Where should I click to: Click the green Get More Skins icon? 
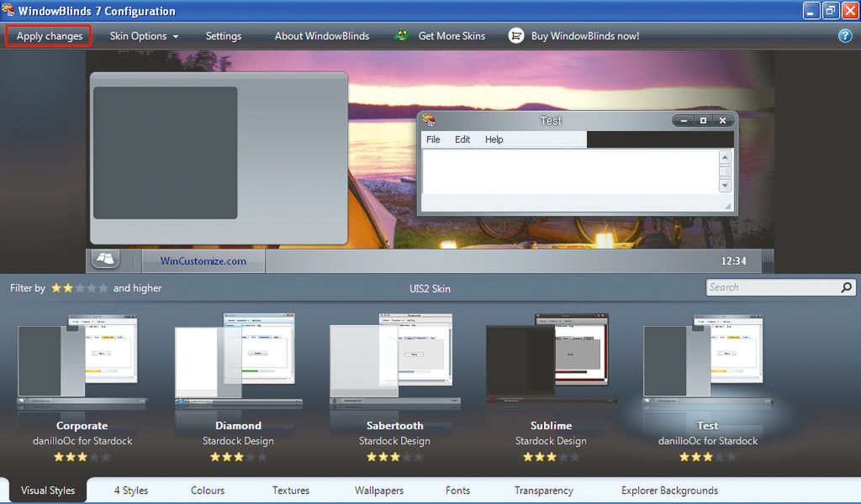(x=402, y=35)
